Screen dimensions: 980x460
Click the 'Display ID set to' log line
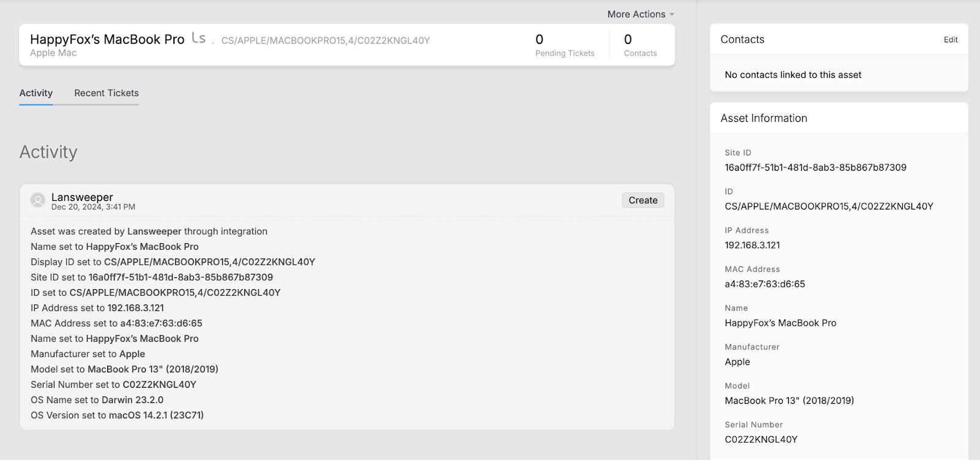tap(173, 262)
